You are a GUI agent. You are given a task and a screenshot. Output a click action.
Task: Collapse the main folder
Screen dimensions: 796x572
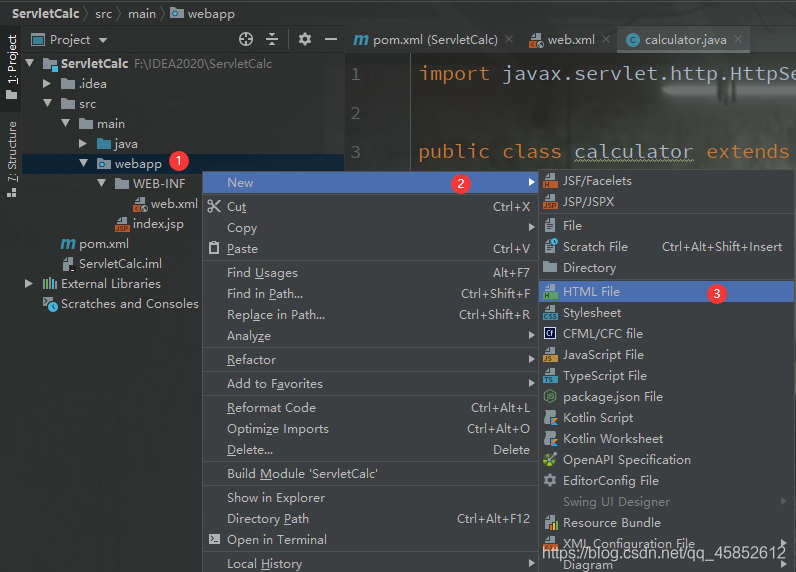click(x=66, y=123)
